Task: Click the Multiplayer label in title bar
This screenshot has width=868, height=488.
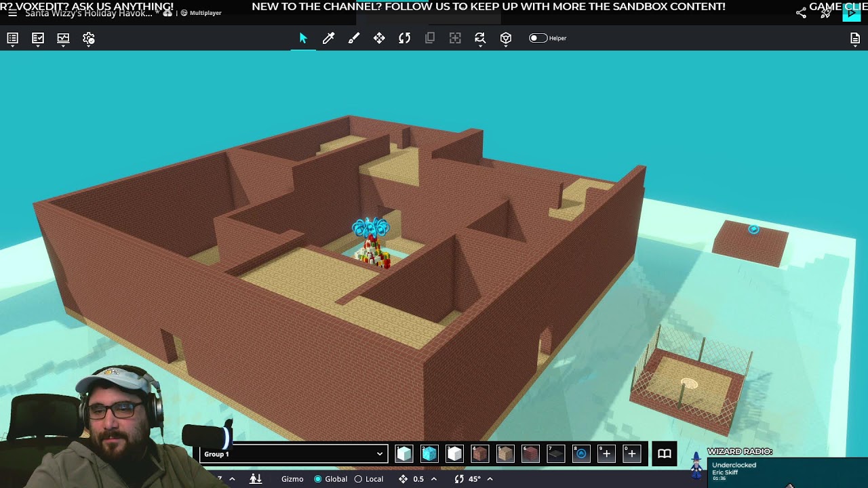Action: (x=205, y=13)
